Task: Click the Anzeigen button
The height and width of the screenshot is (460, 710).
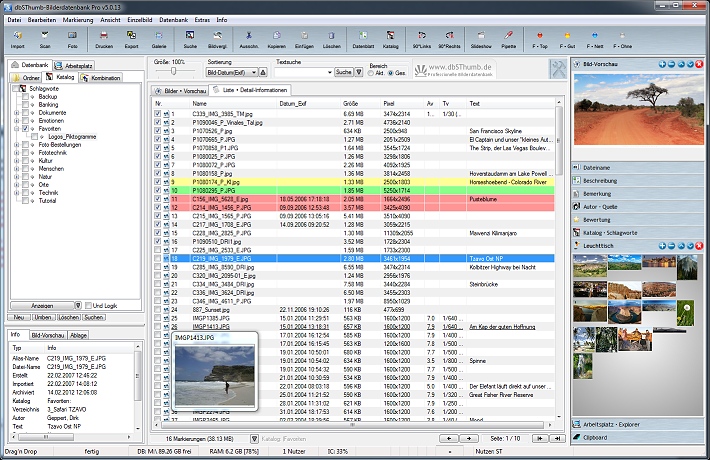Action: (x=44, y=305)
